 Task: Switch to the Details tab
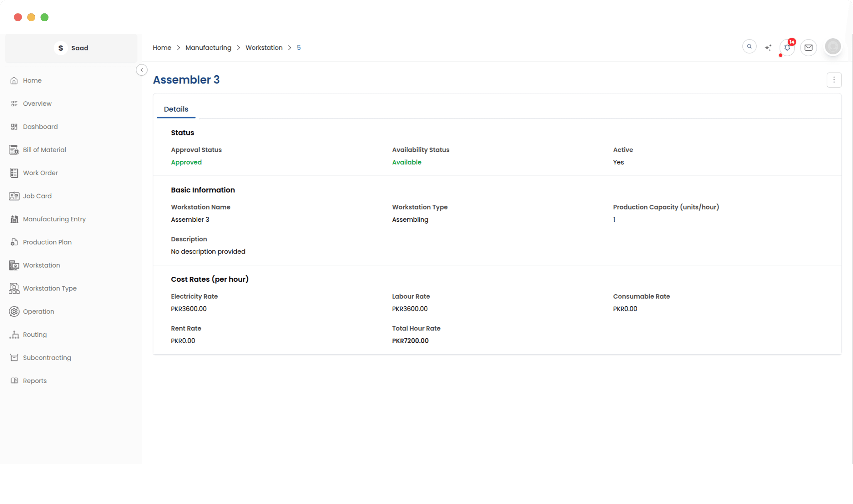(x=176, y=109)
